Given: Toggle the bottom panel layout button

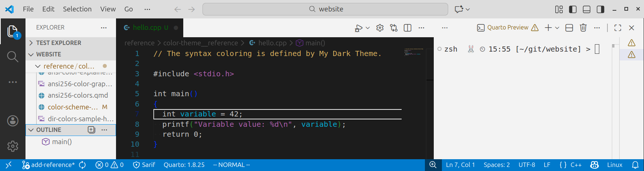Looking at the screenshot, I should [x=586, y=9].
